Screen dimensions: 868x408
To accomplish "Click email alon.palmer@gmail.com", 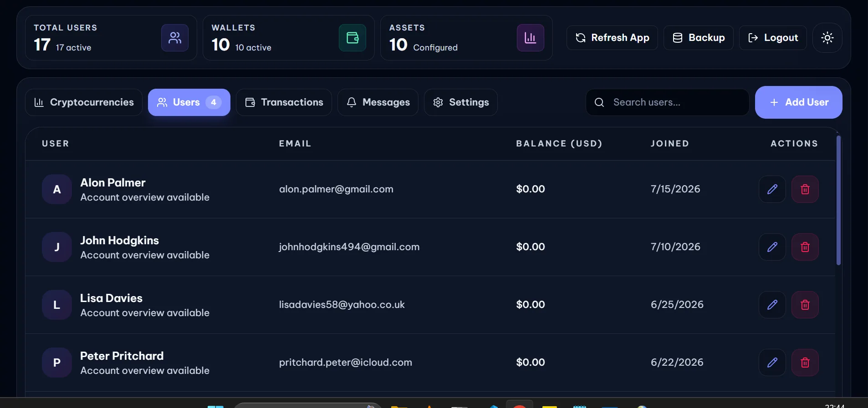I will click(x=336, y=189).
